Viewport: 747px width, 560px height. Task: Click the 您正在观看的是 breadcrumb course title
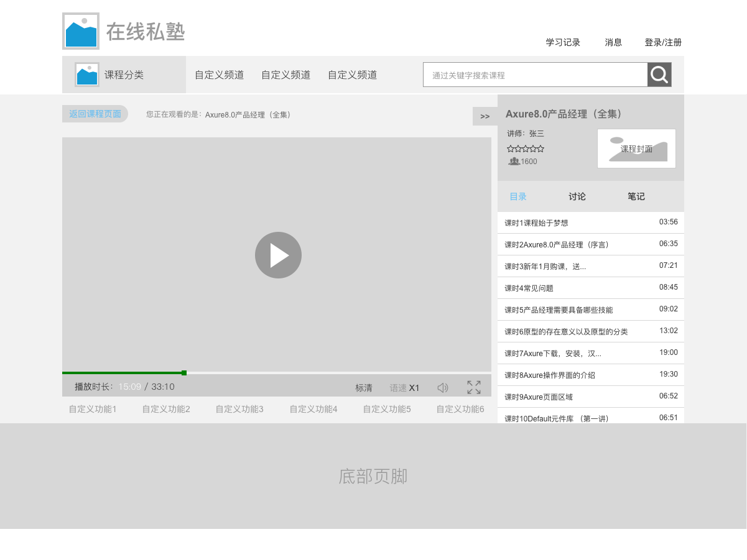pos(250,114)
